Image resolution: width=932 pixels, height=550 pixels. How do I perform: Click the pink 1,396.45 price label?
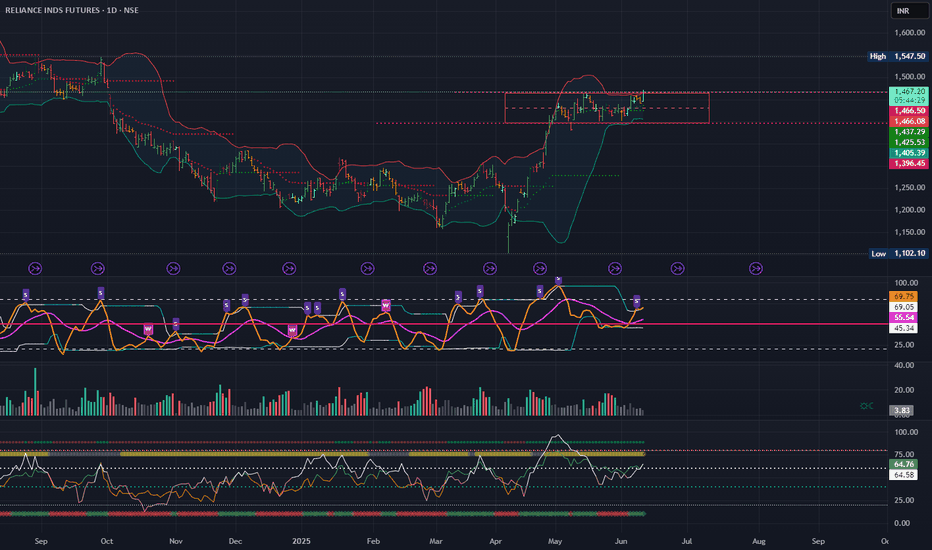(909, 164)
